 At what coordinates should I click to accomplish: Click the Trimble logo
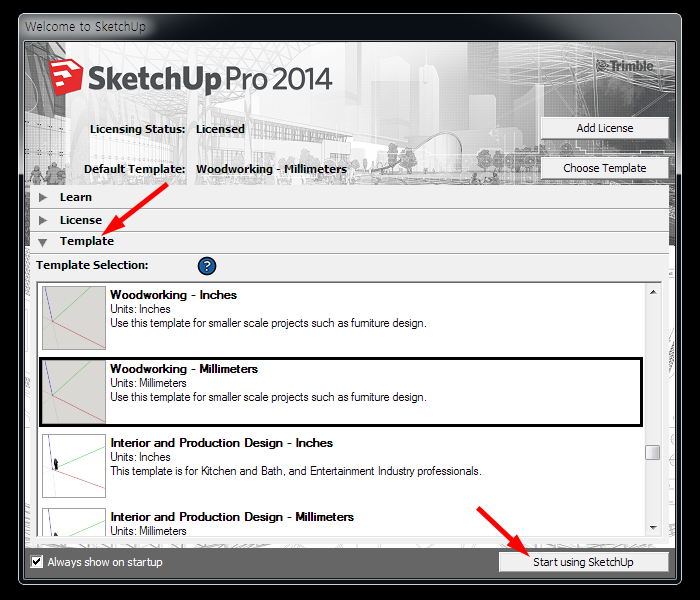[625, 66]
